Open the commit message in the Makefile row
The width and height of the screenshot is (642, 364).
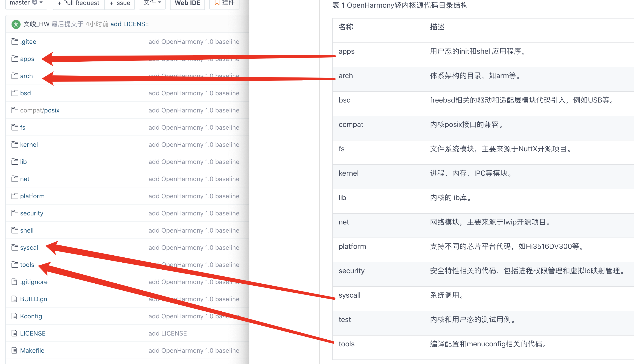[194, 350]
